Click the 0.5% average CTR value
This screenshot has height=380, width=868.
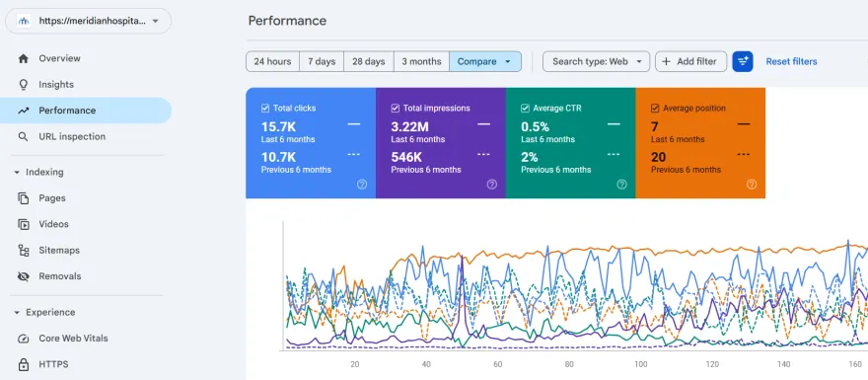(x=536, y=127)
